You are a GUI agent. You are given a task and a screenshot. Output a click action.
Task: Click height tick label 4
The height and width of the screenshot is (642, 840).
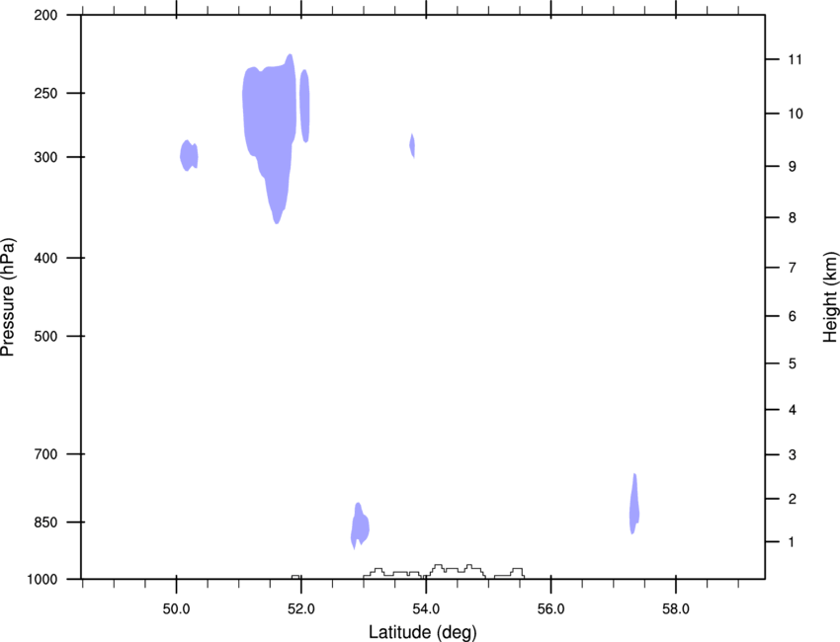(x=793, y=410)
